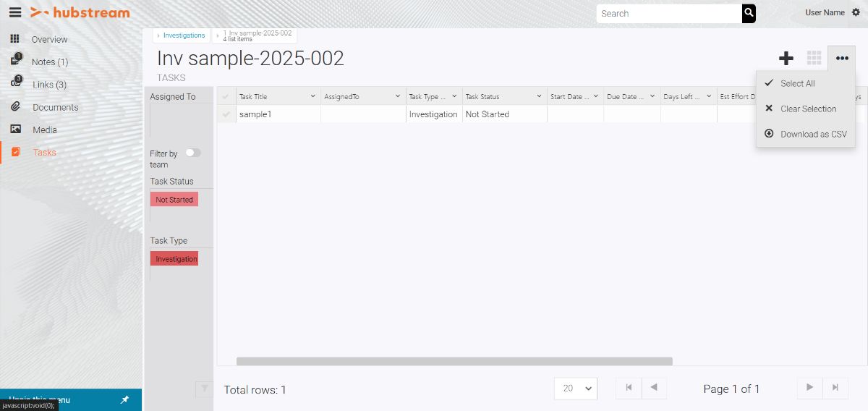The width and height of the screenshot is (868, 411).
Task: Open Start Date column dropdown
Action: click(x=596, y=96)
